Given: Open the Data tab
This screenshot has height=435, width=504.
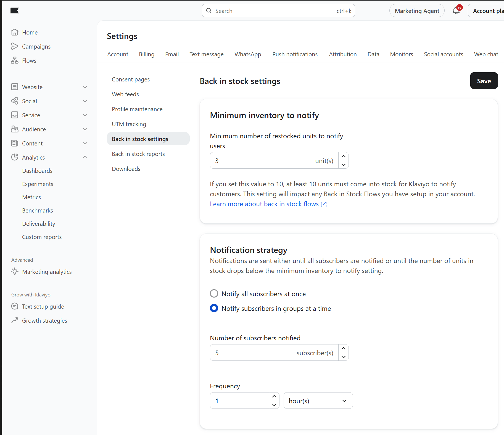Looking at the screenshot, I should pos(373,54).
